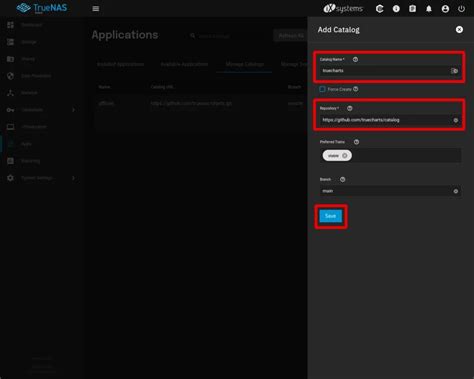This screenshot has width=474, height=379.
Task: Open Storage icon in sidebar
Action: (x=10, y=42)
